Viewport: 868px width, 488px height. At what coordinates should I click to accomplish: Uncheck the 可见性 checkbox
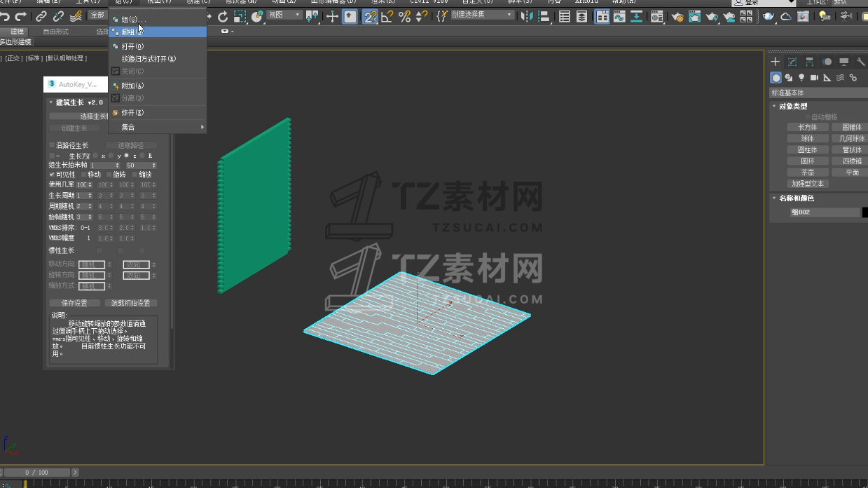click(x=52, y=175)
